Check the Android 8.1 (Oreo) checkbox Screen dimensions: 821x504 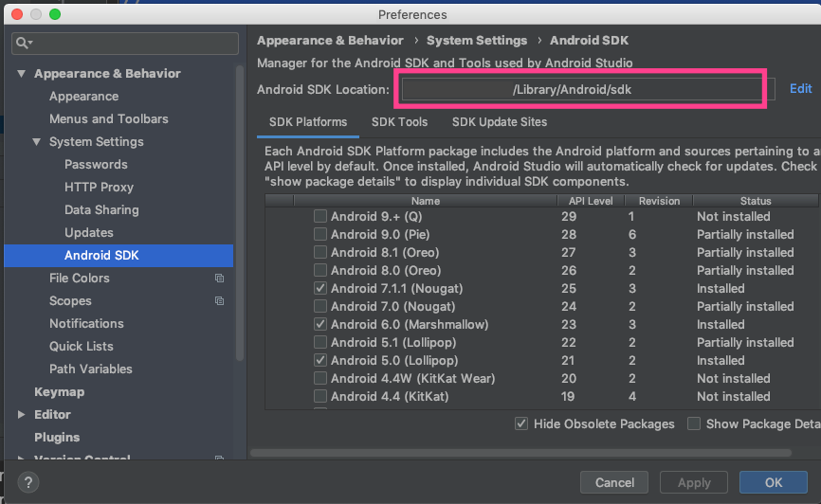click(x=319, y=252)
